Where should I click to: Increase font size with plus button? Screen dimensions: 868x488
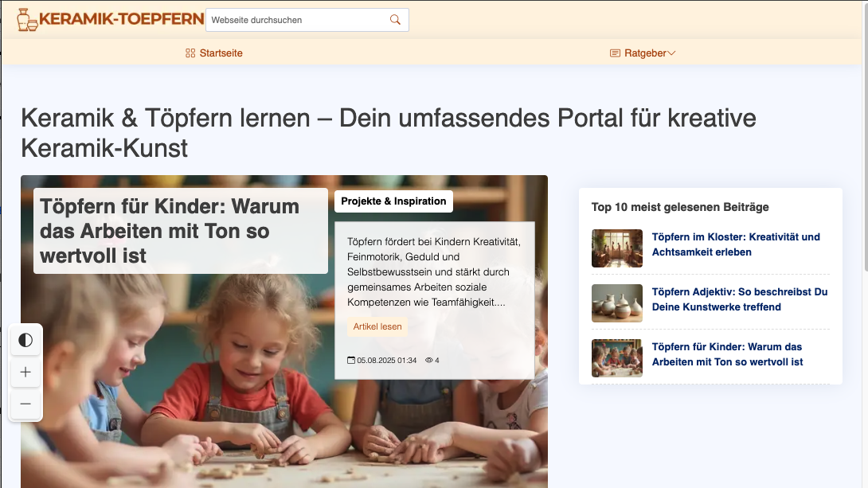click(x=25, y=373)
